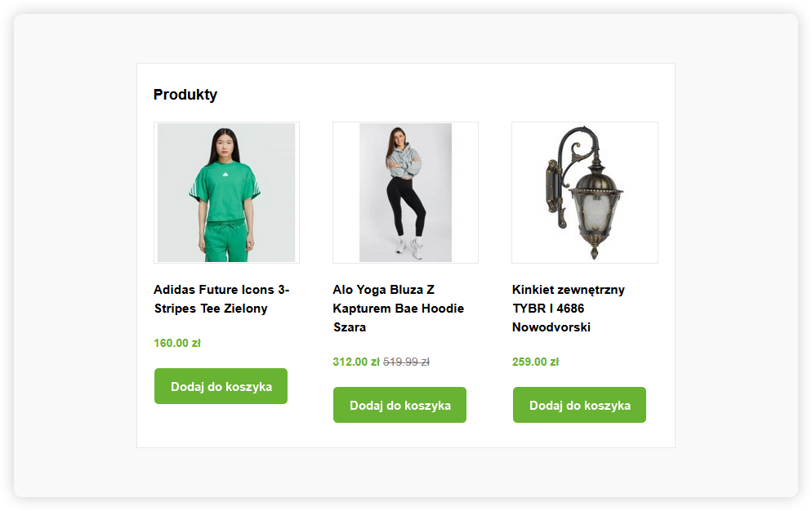Add the Adidas tee to cart
812x511 pixels.
click(x=221, y=386)
